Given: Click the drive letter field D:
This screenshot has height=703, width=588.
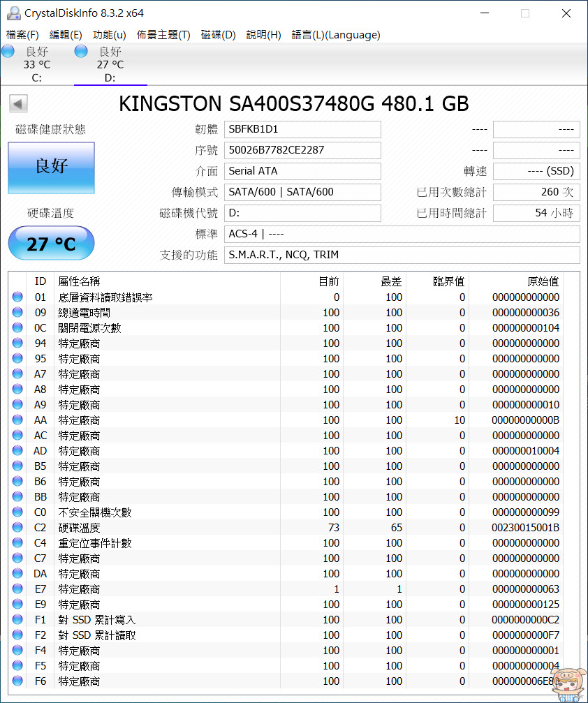Looking at the screenshot, I should coord(302,213).
